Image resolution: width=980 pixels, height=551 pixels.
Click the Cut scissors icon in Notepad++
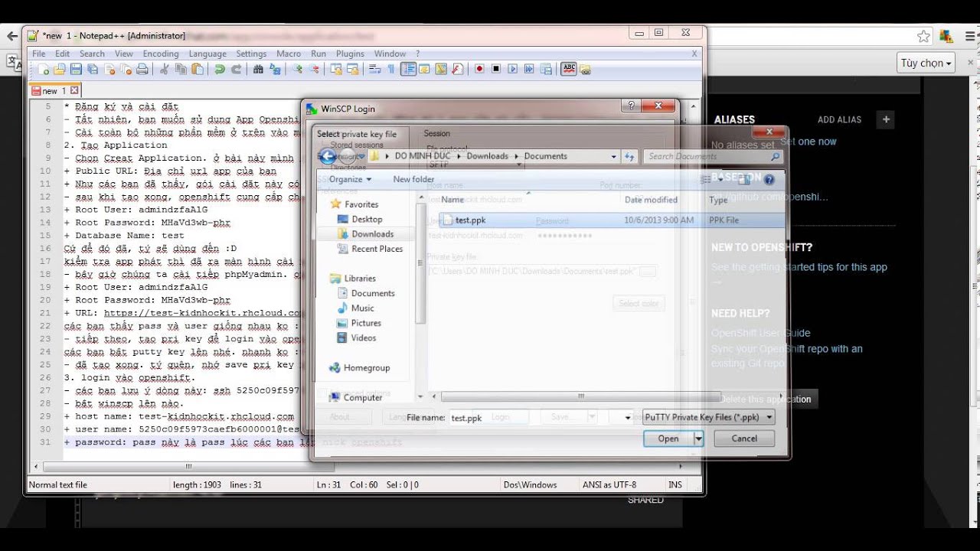click(164, 69)
